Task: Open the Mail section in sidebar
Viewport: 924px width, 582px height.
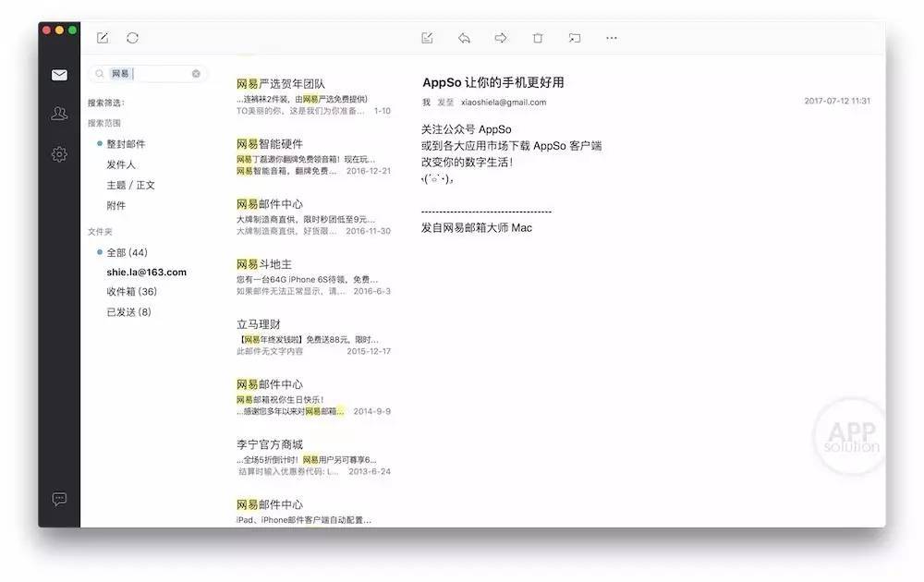Action: [59, 75]
